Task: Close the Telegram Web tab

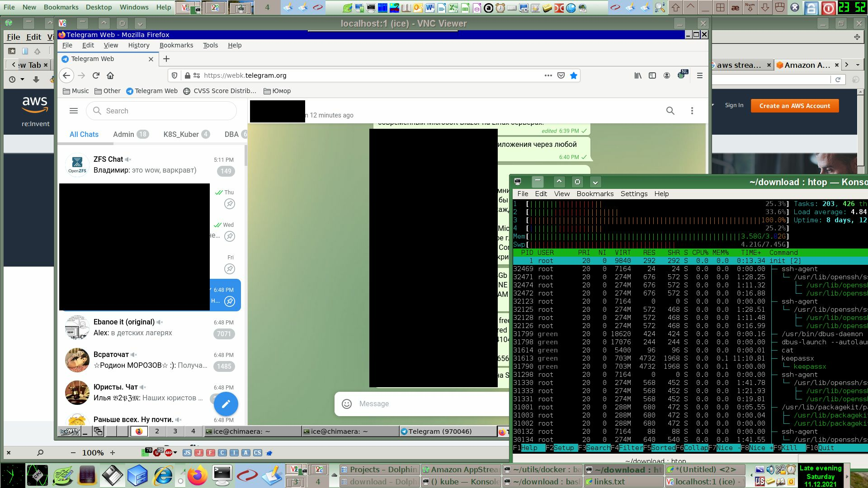Action: (x=151, y=59)
